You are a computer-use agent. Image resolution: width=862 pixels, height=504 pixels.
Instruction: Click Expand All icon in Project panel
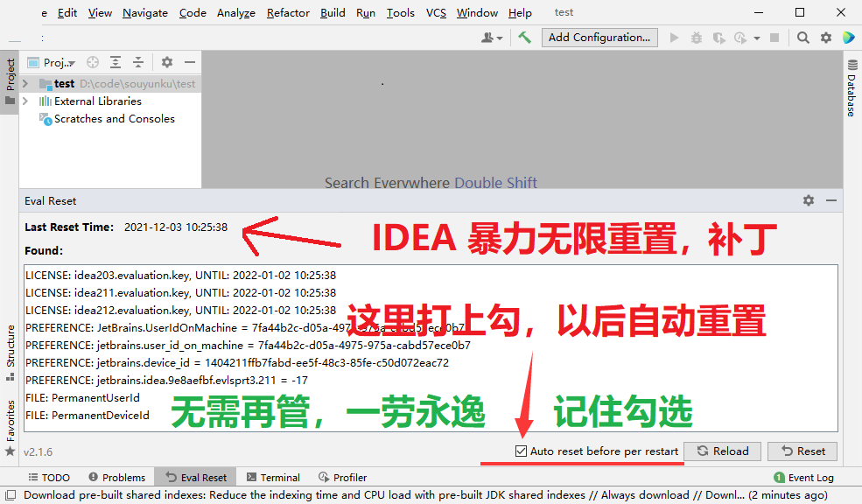click(116, 62)
